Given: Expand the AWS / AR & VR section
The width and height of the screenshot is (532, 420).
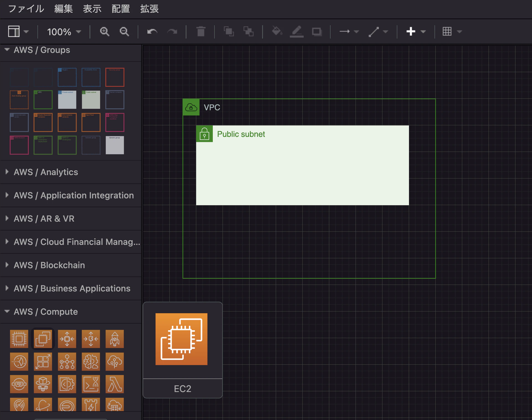Looking at the screenshot, I should click(x=71, y=219).
